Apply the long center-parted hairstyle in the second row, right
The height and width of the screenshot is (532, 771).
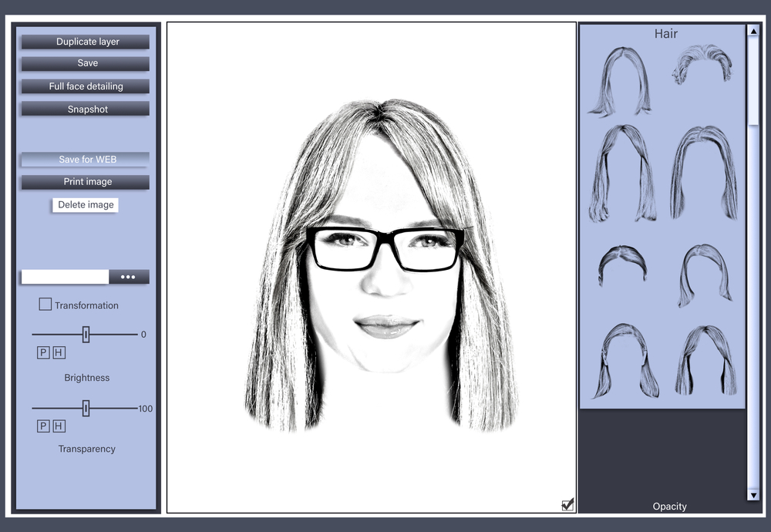(703, 173)
